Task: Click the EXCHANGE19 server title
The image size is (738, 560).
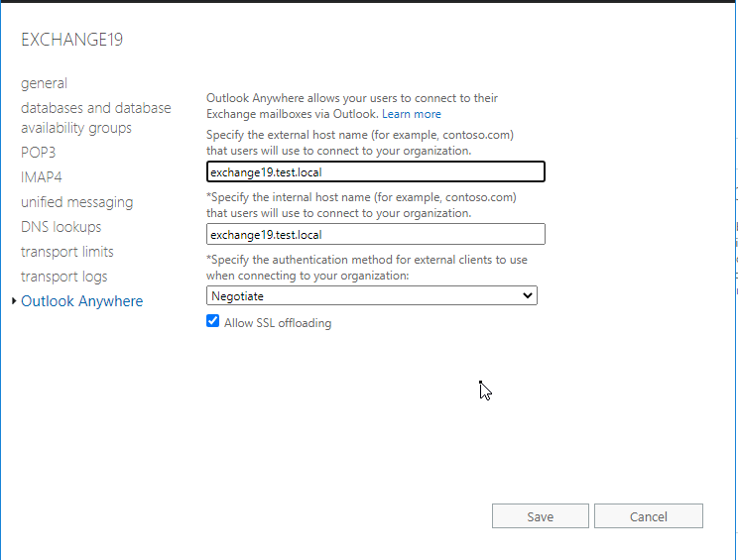Action: pyautogui.click(x=72, y=40)
